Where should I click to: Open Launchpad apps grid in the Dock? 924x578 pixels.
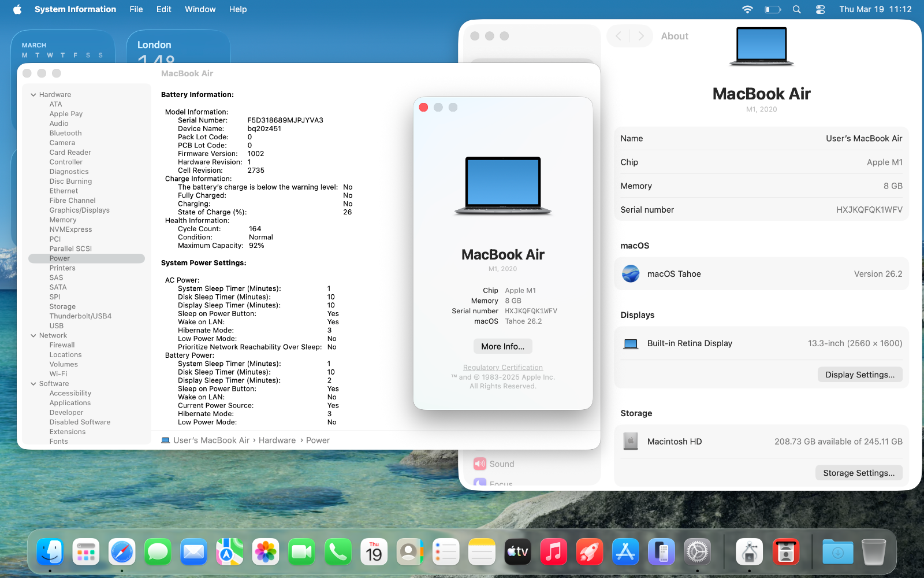point(86,552)
